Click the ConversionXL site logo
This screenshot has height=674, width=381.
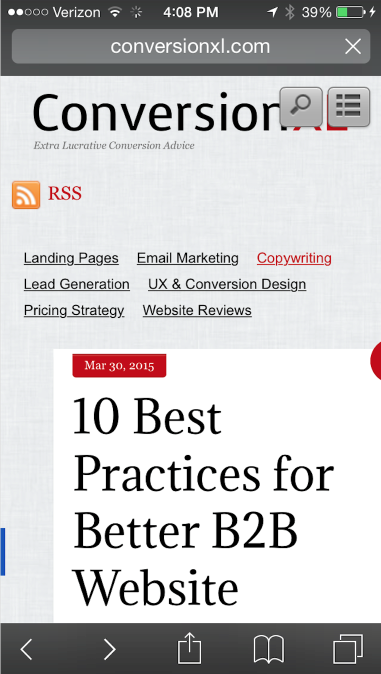[189, 113]
